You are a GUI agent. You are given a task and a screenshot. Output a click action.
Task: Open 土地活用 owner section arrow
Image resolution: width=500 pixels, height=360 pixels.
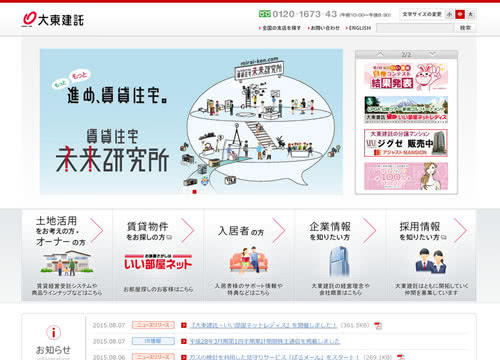97,230
